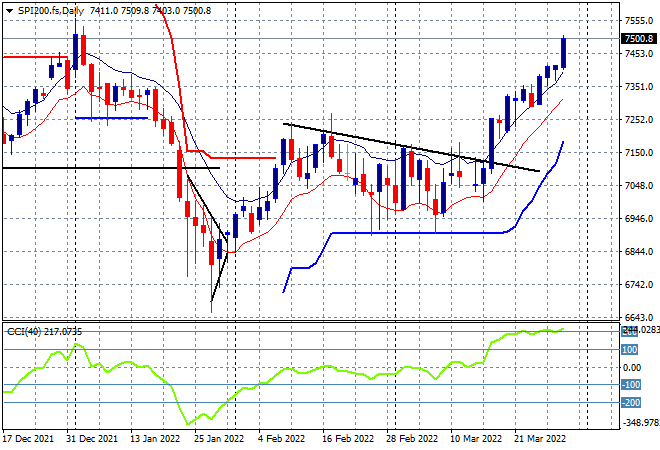Select the black descending trendline on the chart
Viewport: 660px width, 450px height.
pyautogui.click(x=411, y=147)
